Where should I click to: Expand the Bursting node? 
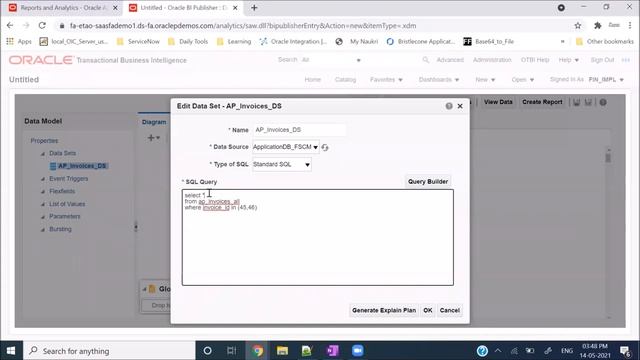(x=43, y=229)
